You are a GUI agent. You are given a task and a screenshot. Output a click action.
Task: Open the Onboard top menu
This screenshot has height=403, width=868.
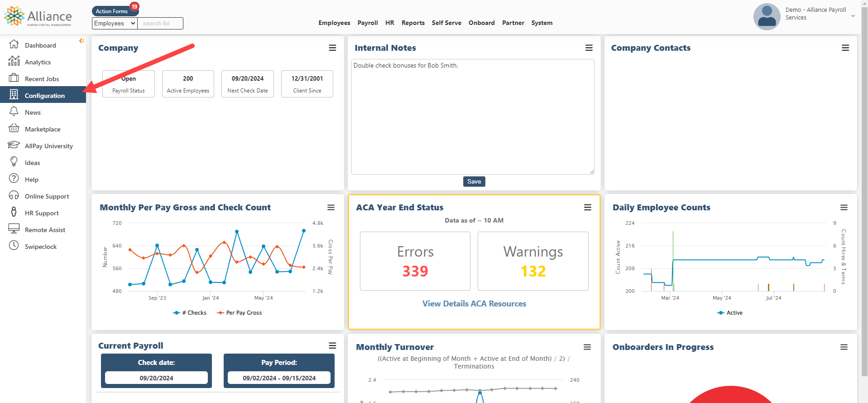482,23
